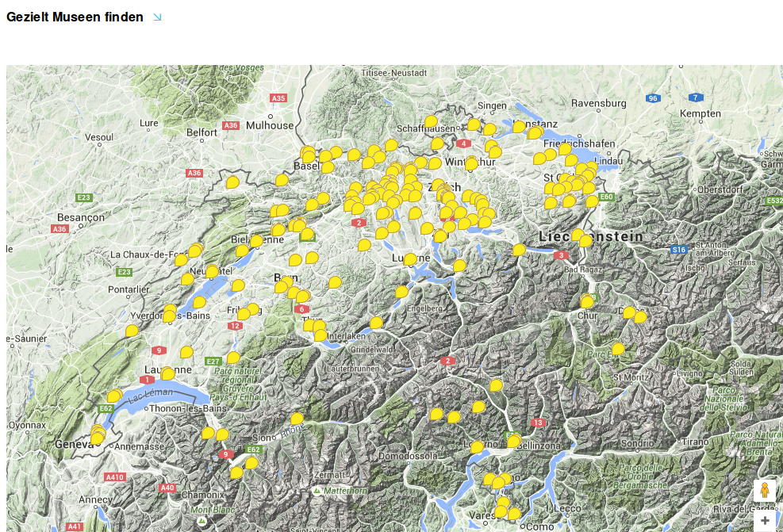Image resolution: width=783 pixels, height=532 pixels.
Task: Select the marker next to Bellinzona
Action: pyautogui.click(x=514, y=441)
